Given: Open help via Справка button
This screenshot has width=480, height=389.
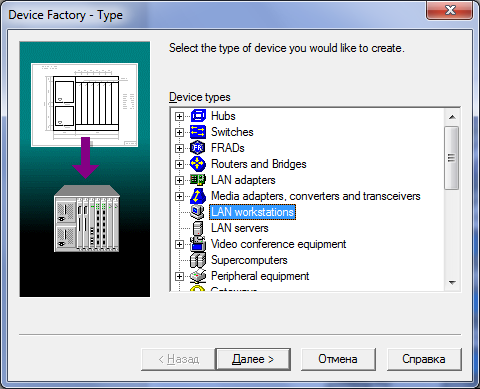Looking at the screenshot, I should (424, 359).
